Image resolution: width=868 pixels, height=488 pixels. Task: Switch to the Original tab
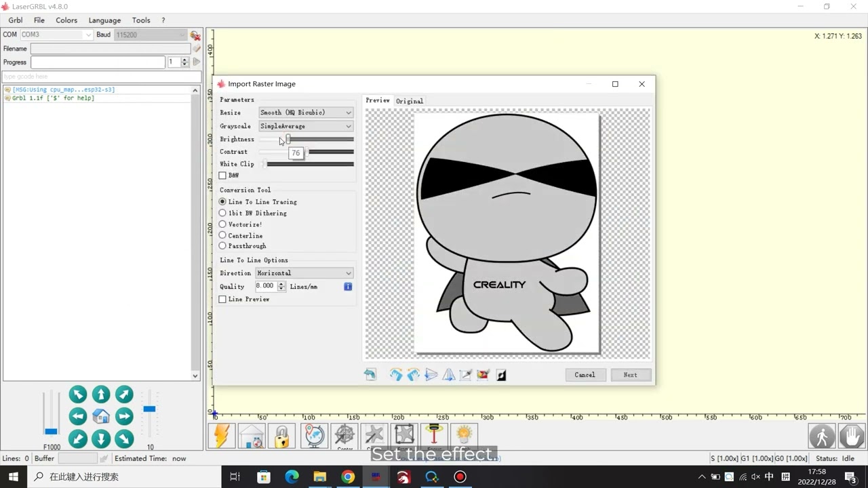[410, 101]
